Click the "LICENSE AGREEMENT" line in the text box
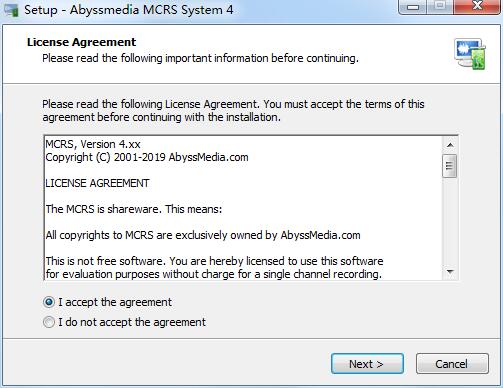Screen dimensions: 503x388 97,183
